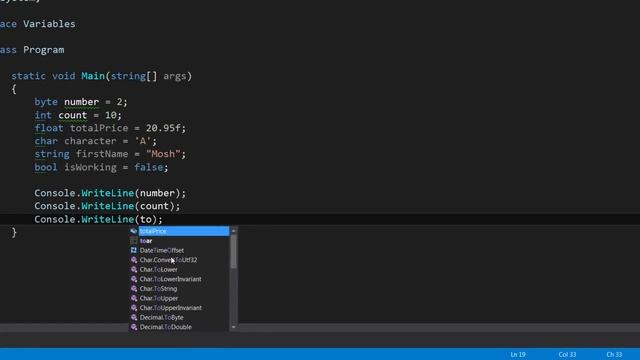Click the Program class name
The height and width of the screenshot is (360, 640).
pos(43,50)
